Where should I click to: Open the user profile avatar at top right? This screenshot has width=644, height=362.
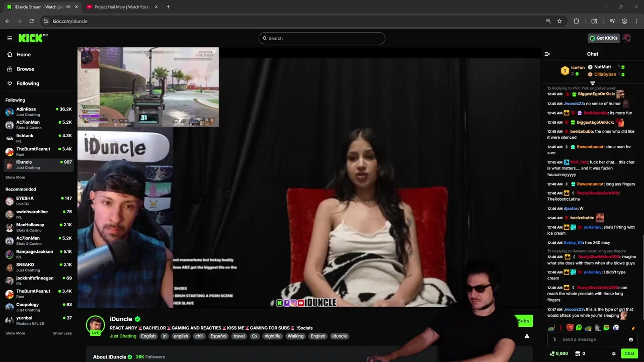pos(627,38)
